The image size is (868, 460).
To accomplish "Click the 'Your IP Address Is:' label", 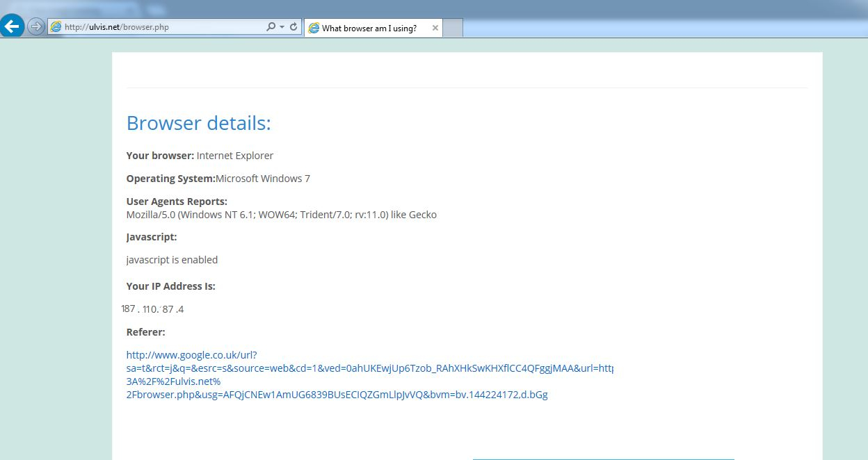I will pyautogui.click(x=170, y=286).
